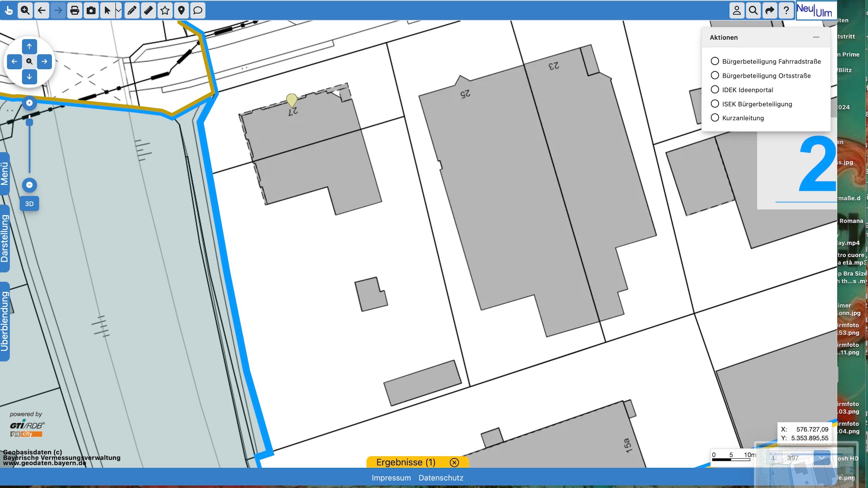Click the zoom level slider handle

(x=29, y=122)
